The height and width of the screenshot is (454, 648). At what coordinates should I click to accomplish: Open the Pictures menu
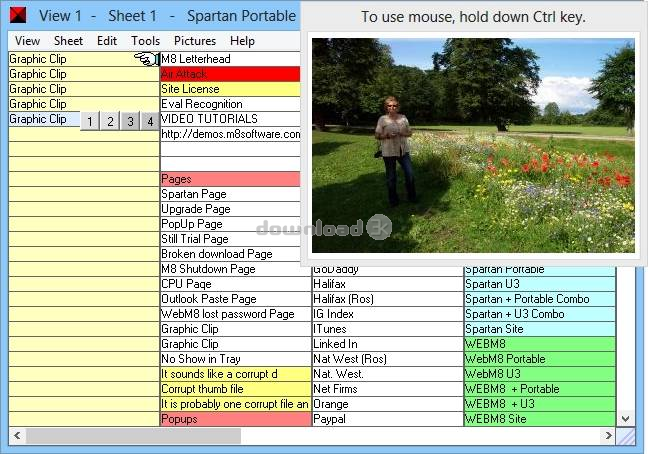(x=195, y=41)
